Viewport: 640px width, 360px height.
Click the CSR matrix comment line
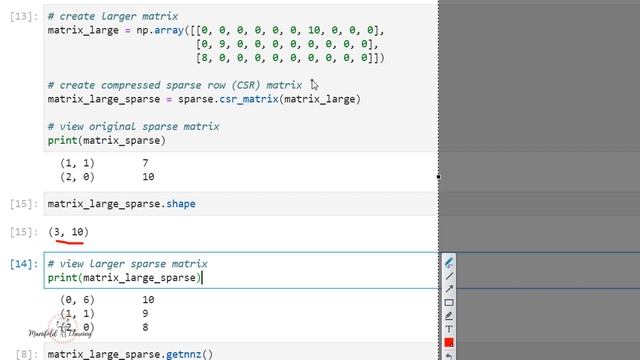click(x=175, y=85)
